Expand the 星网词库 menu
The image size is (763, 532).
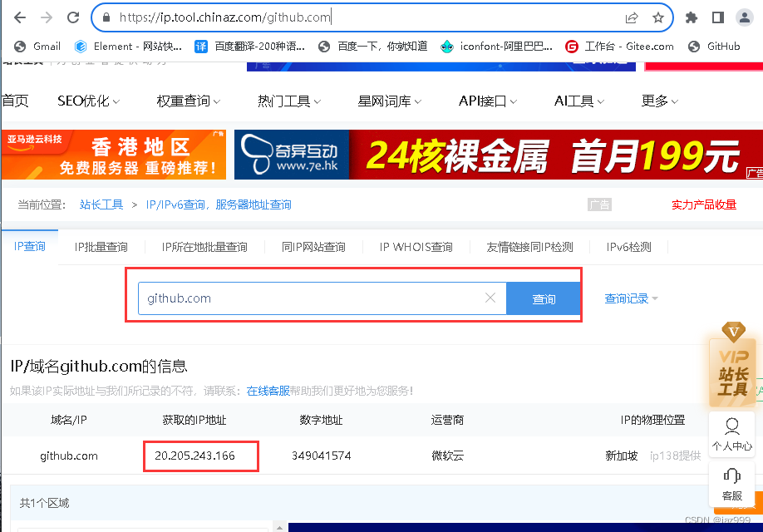(x=389, y=101)
